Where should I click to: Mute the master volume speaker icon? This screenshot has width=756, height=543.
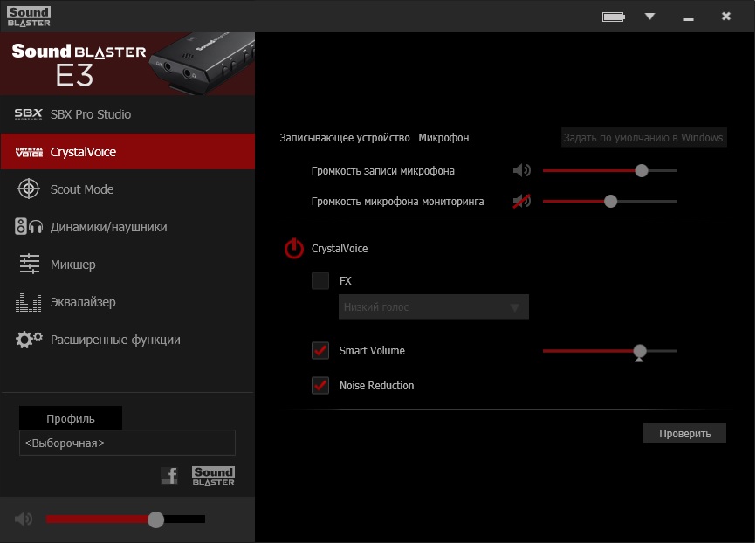tap(24, 519)
